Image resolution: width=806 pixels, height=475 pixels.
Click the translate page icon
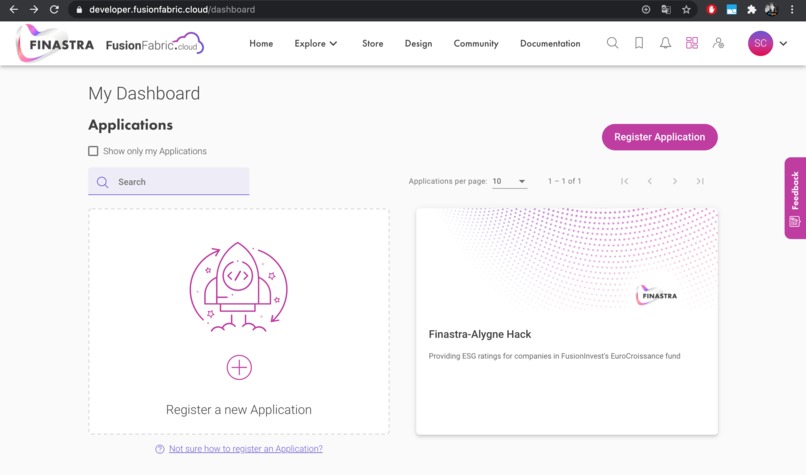(666, 9)
